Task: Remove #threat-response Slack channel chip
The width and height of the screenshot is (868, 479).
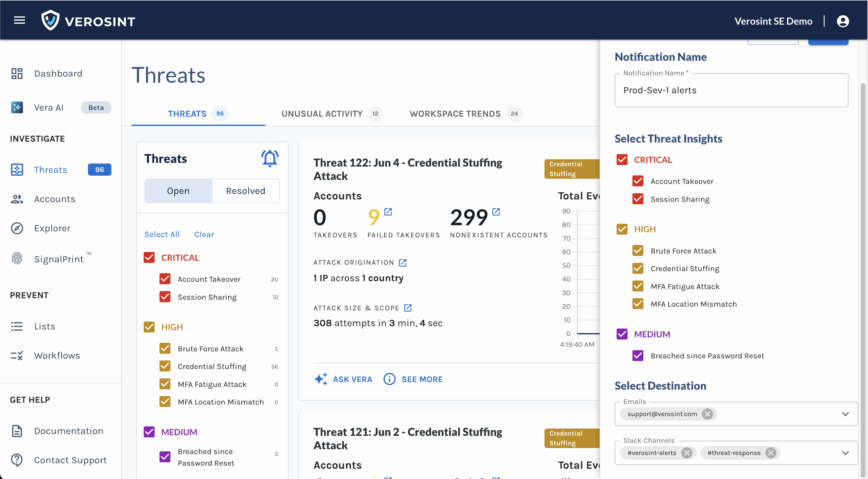Action: 771,453
